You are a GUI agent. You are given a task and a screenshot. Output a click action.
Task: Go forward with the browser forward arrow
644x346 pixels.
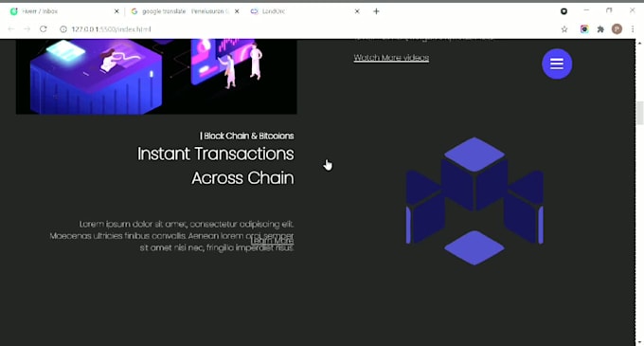pos(27,29)
